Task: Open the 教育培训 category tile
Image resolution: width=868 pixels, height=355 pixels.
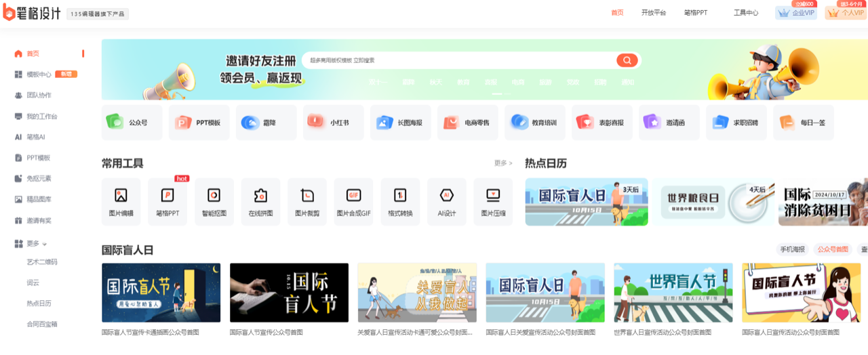Action: click(x=534, y=123)
